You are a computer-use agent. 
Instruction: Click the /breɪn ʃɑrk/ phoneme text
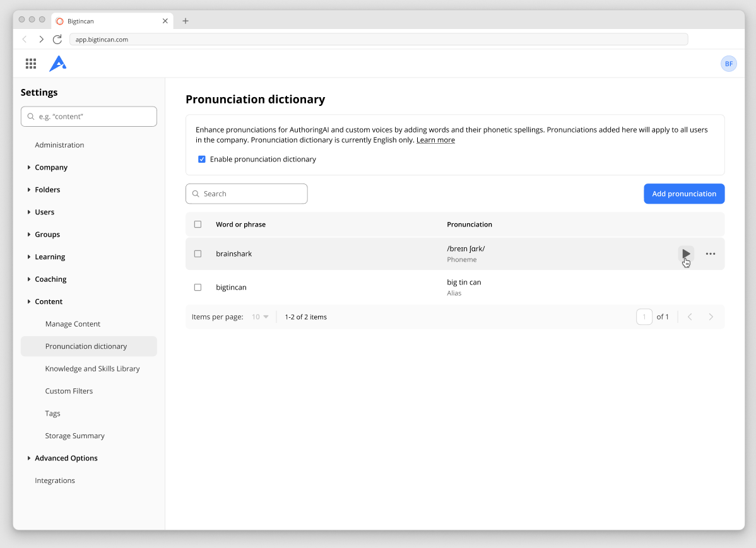click(466, 248)
